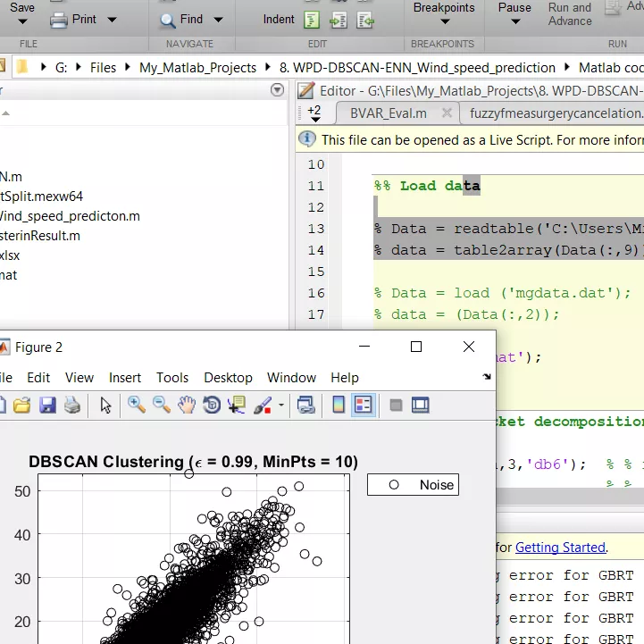Save Figure 2 with the floppy disk icon
Image resolution: width=644 pixels, height=644 pixels.
pyautogui.click(x=47, y=405)
